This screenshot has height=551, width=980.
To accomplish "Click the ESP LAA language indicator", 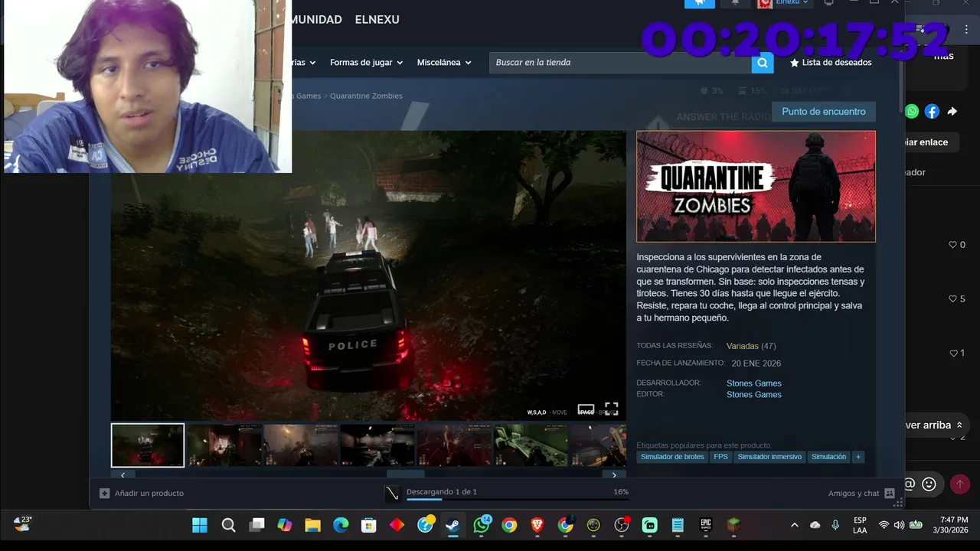I will (860, 525).
